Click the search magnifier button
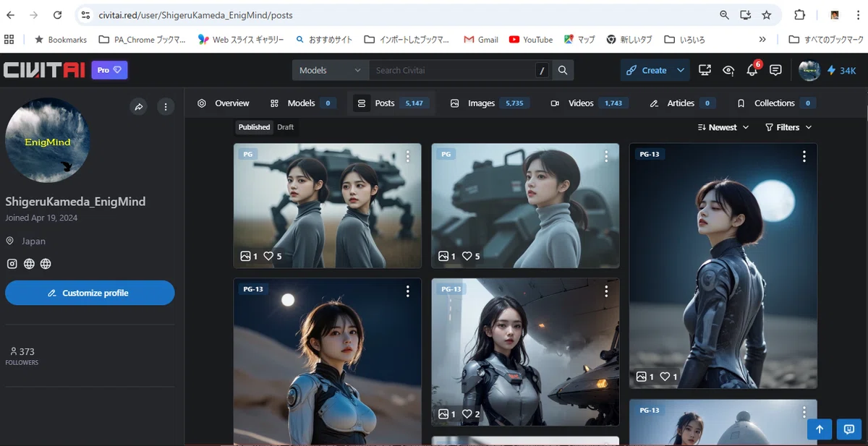 coord(563,70)
